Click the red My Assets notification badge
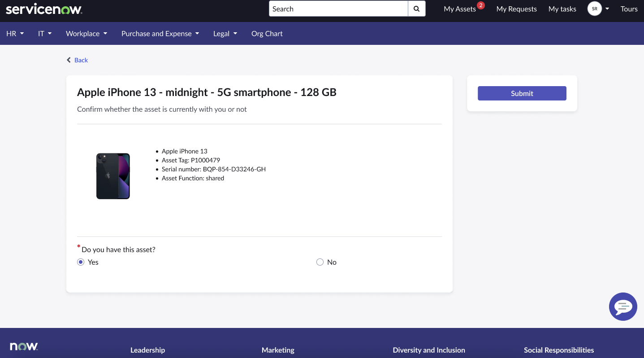The height and width of the screenshot is (358, 644). tap(481, 5)
